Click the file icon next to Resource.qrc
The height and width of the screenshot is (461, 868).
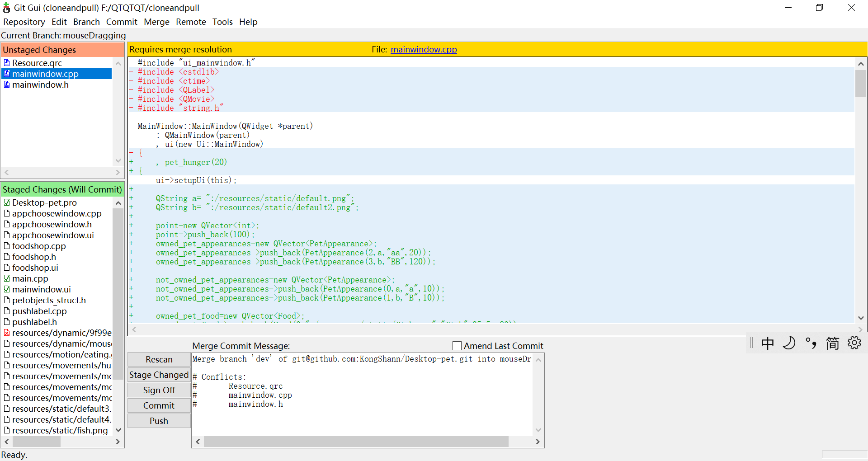point(7,63)
